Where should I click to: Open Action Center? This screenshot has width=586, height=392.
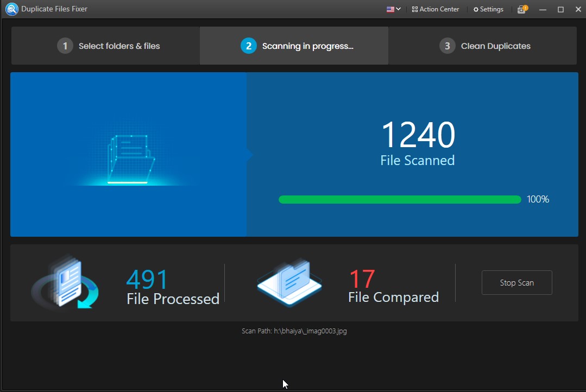coord(436,9)
